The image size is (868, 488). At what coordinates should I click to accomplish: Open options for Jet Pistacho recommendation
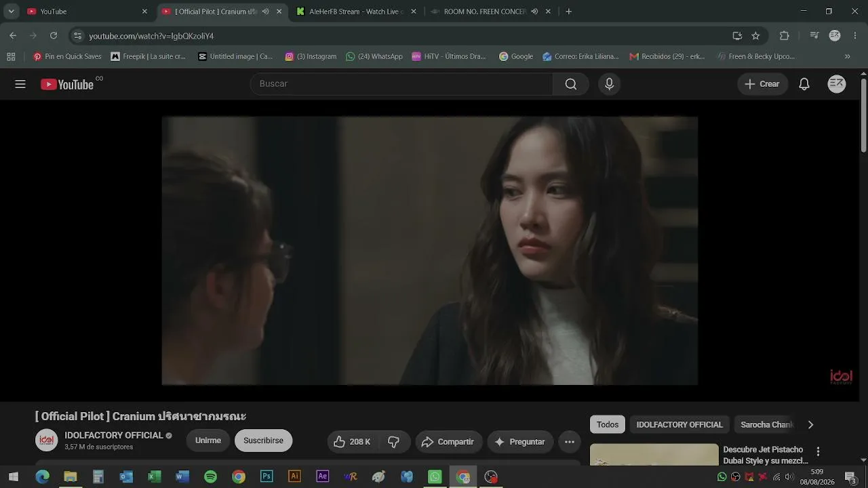818,451
